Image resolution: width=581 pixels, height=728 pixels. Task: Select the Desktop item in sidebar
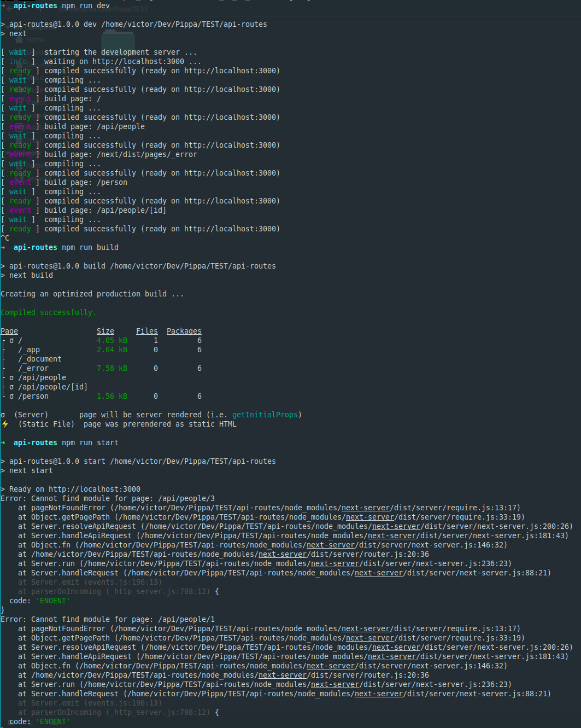(33, 51)
